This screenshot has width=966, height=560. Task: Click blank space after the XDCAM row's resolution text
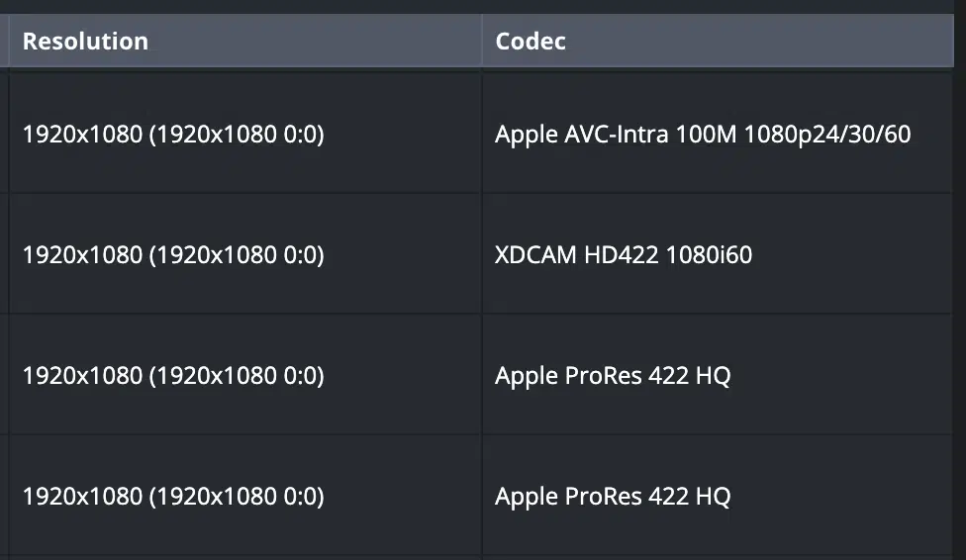[402, 255]
